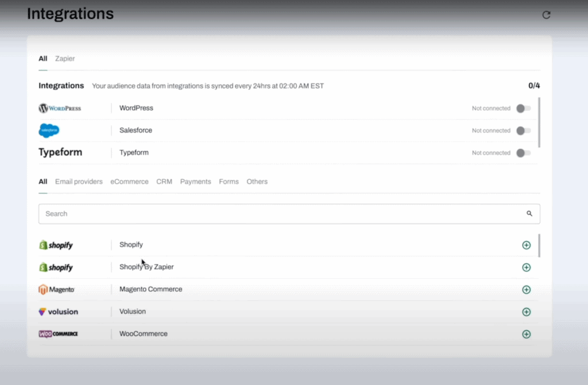Switch to the CRM tab
The height and width of the screenshot is (385, 588).
[164, 182]
